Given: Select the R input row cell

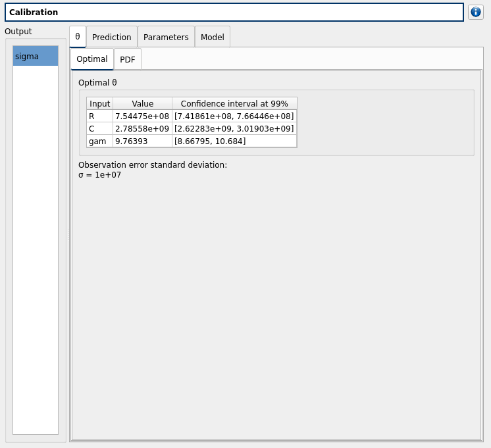Looking at the screenshot, I should click(x=99, y=116).
